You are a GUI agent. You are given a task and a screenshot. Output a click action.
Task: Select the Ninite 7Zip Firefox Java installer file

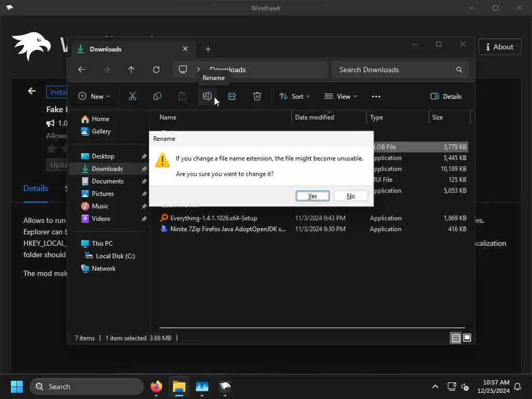(x=228, y=229)
